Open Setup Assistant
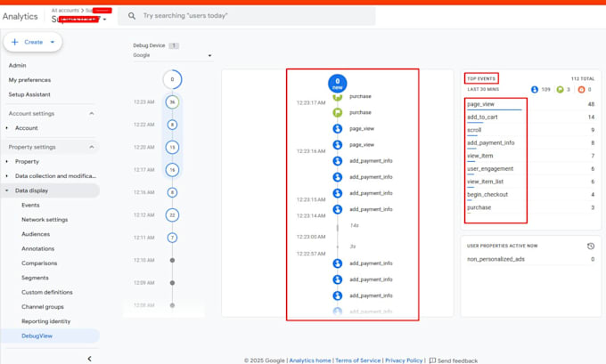Image resolution: width=606 pixels, height=364 pixels. (29, 94)
